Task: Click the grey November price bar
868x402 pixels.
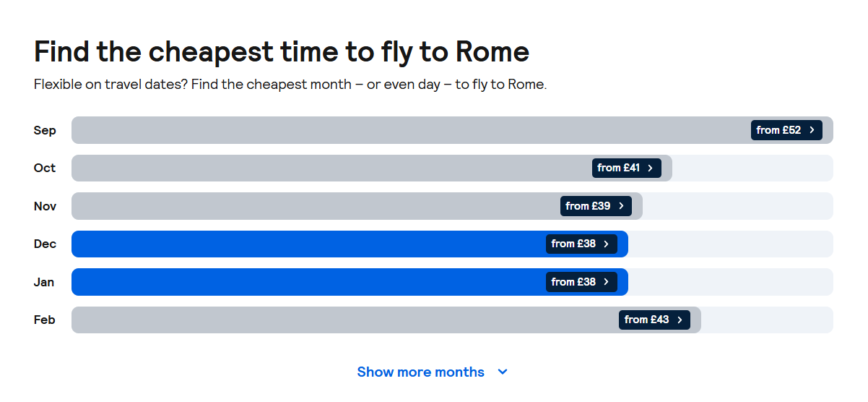Action: click(x=357, y=206)
